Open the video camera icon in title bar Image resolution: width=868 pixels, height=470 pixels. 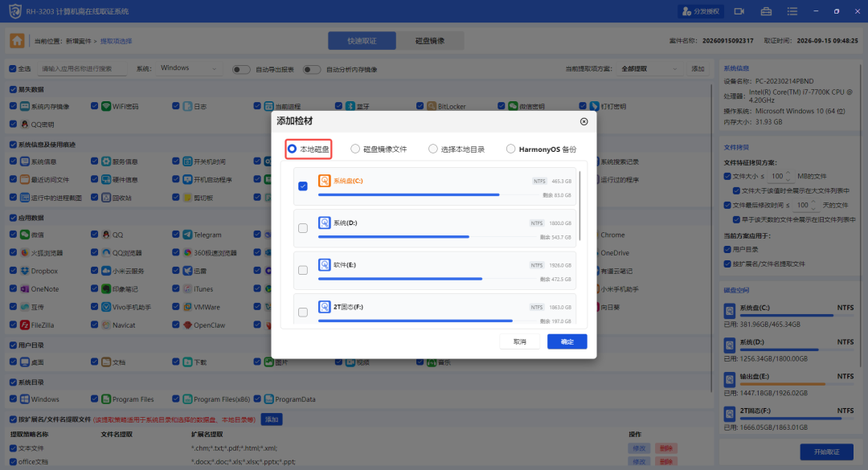tap(739, 11)
